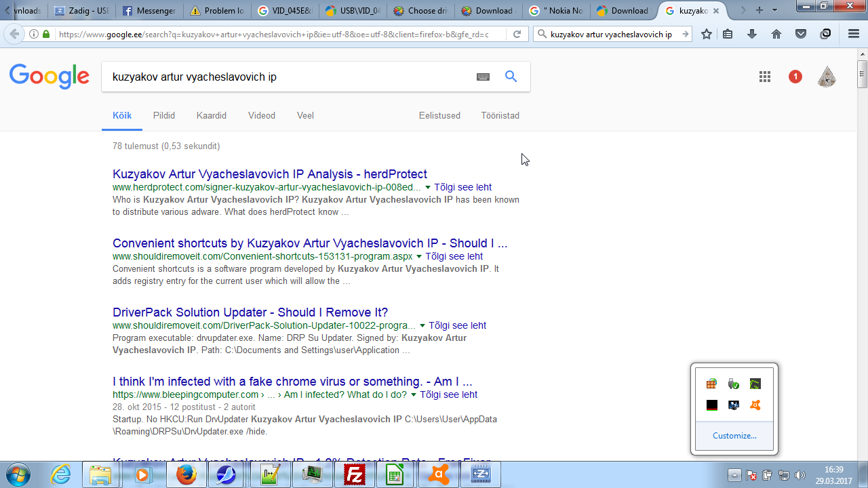
Task: Expand the Convenient shortcuts result options arrow
Action: click(x=418, y=257)
